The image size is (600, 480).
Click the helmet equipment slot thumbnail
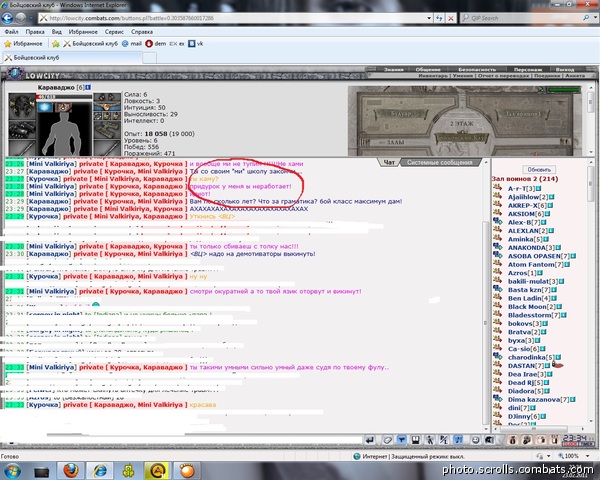click(21, 106)
